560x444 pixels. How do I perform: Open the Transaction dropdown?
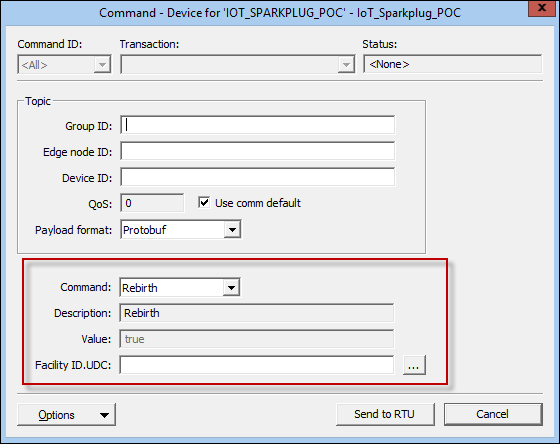(x=346, y=65)
